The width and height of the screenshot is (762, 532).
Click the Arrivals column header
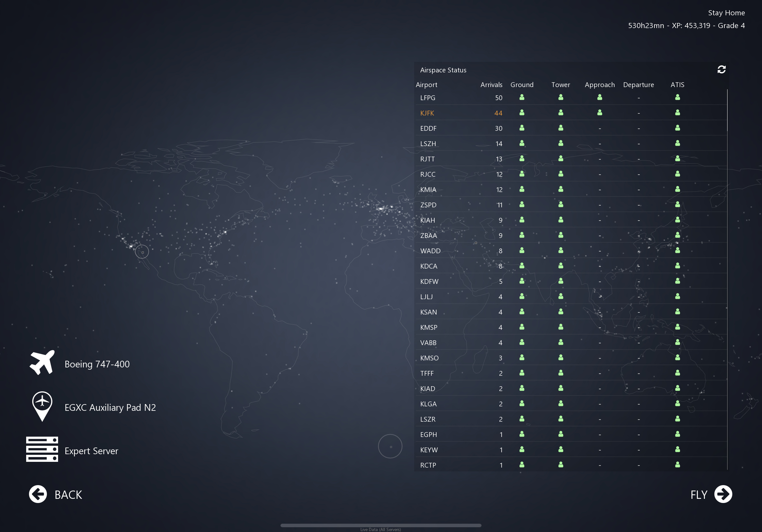click(x=491, y=85)
